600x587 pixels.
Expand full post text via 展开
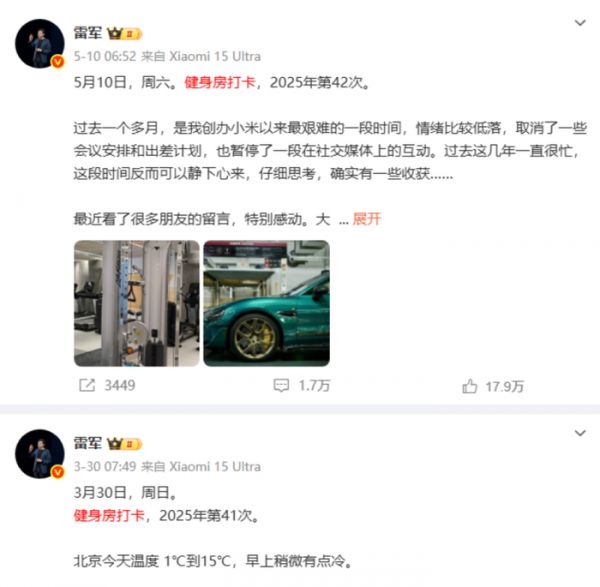pyautogui.click(x=367, y=219)
